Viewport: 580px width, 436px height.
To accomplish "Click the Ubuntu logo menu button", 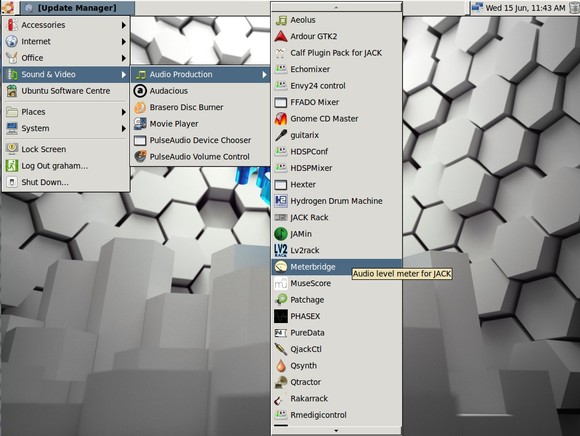I will pos(8,7).
